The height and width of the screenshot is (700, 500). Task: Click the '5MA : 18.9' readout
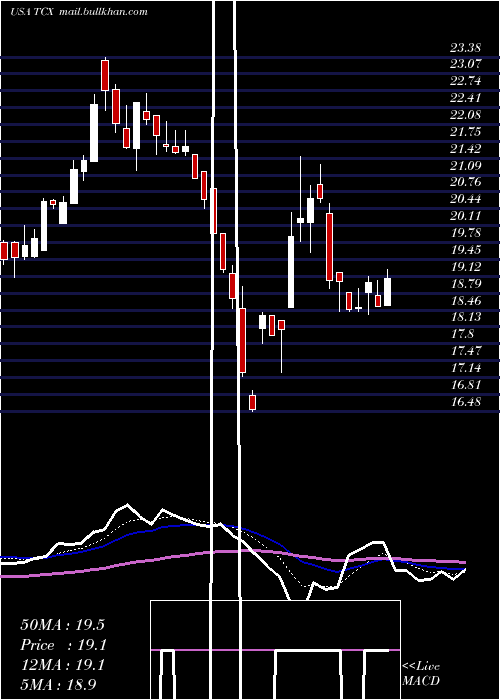coord(58,685)
